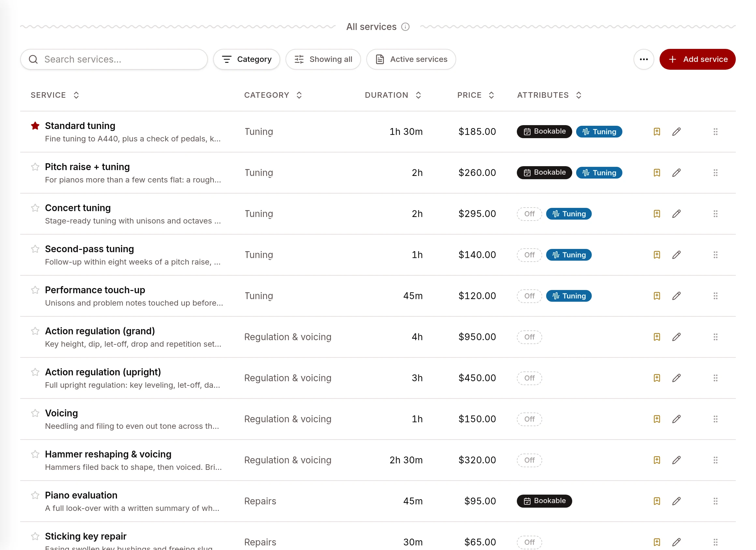Click the bookmark icon for Standard tuning
Viewport: 756px width, 550px height.
(x=657, y=132)
